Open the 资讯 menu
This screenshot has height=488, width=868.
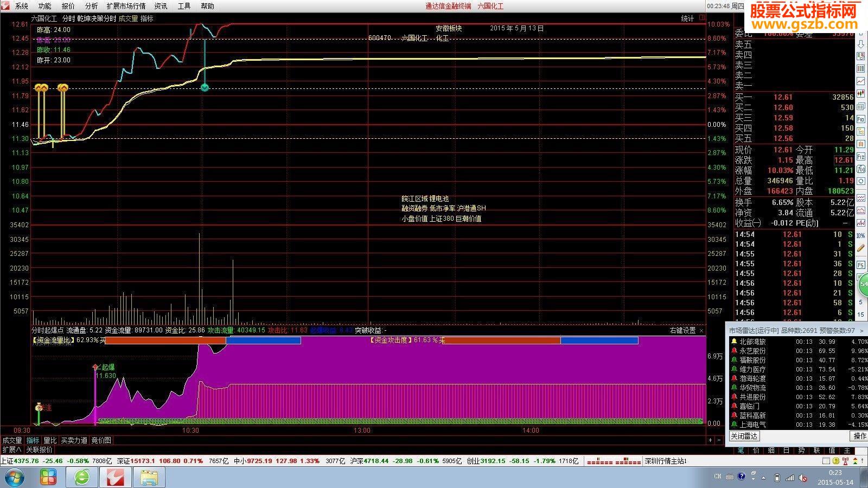tap(161, 6)
